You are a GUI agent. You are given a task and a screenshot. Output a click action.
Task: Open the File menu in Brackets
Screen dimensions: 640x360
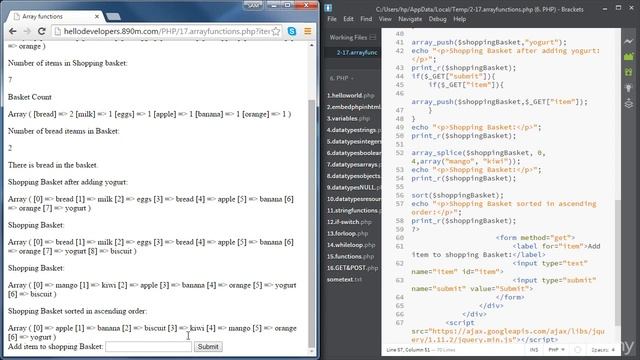click(332, 19)
